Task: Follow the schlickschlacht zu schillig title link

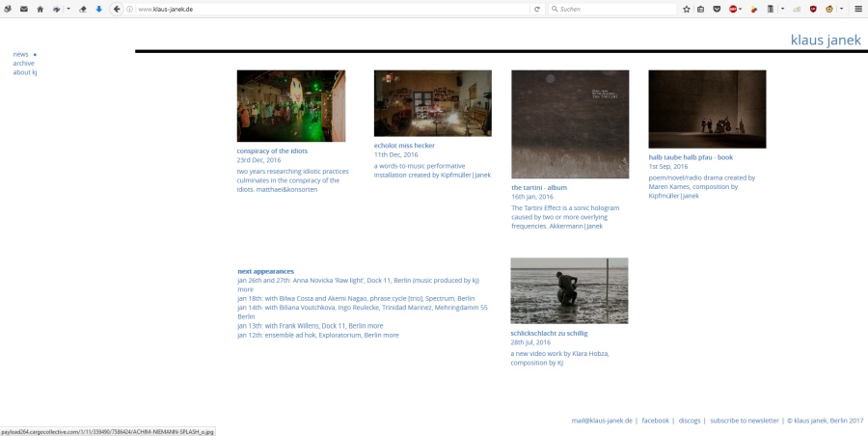Action: pyautogui.click(x=549, y=333)
